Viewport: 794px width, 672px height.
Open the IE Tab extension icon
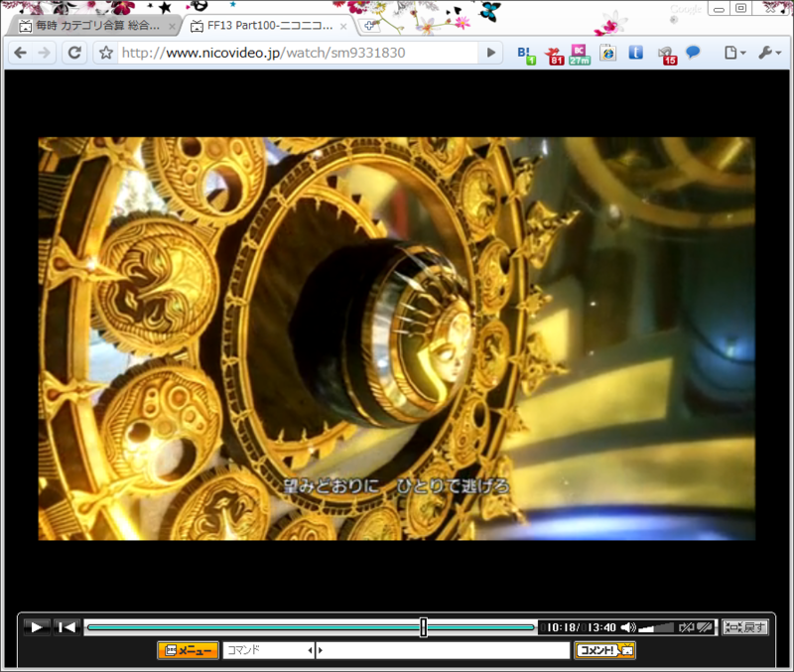pyautogui.click(x=608, y=53)
